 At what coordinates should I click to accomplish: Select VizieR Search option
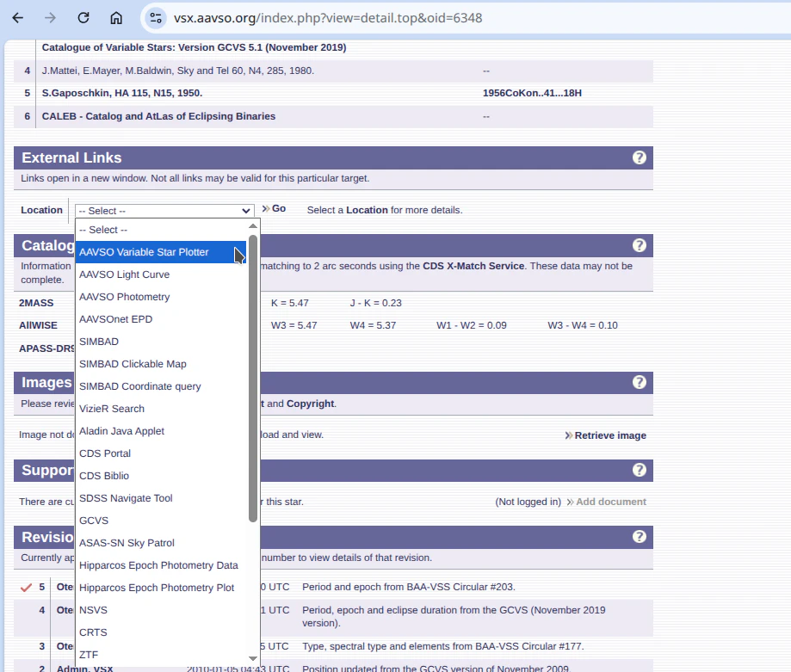point(162,409)
